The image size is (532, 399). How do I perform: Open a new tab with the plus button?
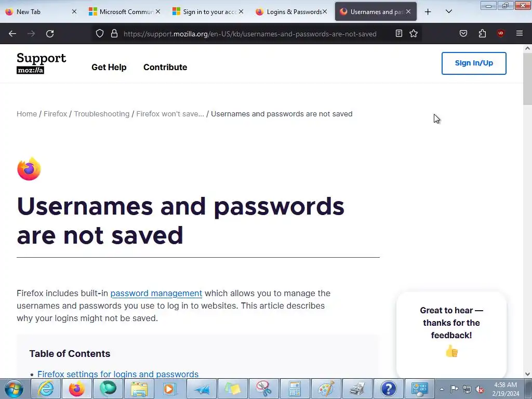point(428,12)
